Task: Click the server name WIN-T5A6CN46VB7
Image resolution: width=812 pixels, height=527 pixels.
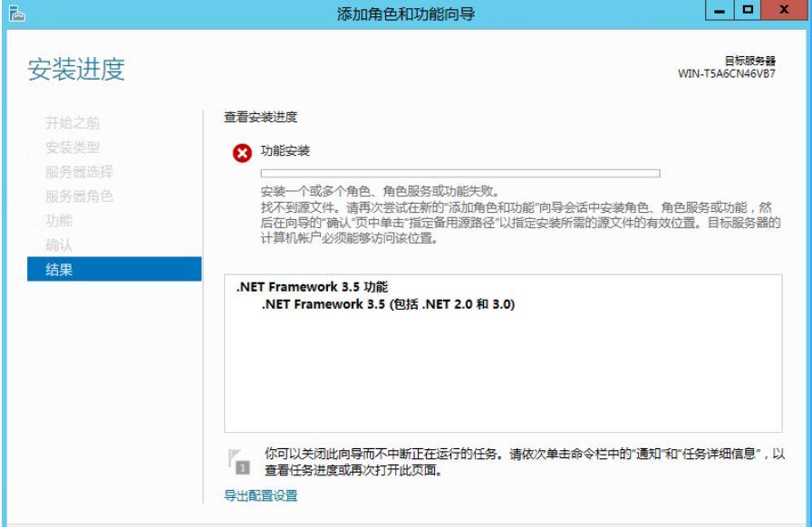Action: click(727, 73)
